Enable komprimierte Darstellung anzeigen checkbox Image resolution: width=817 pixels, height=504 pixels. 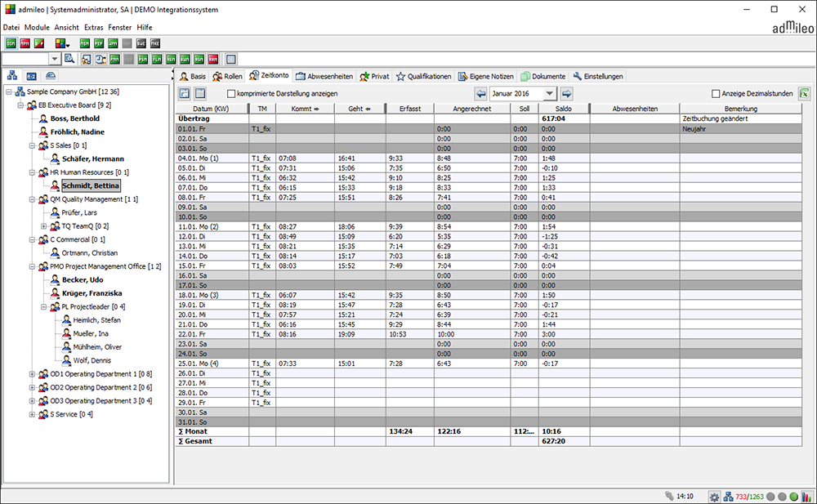pos(231,94)
